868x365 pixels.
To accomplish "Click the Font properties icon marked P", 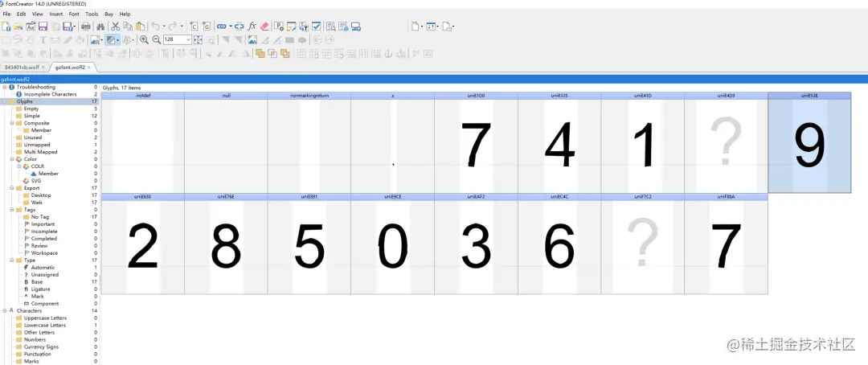I will pos(278,26).
